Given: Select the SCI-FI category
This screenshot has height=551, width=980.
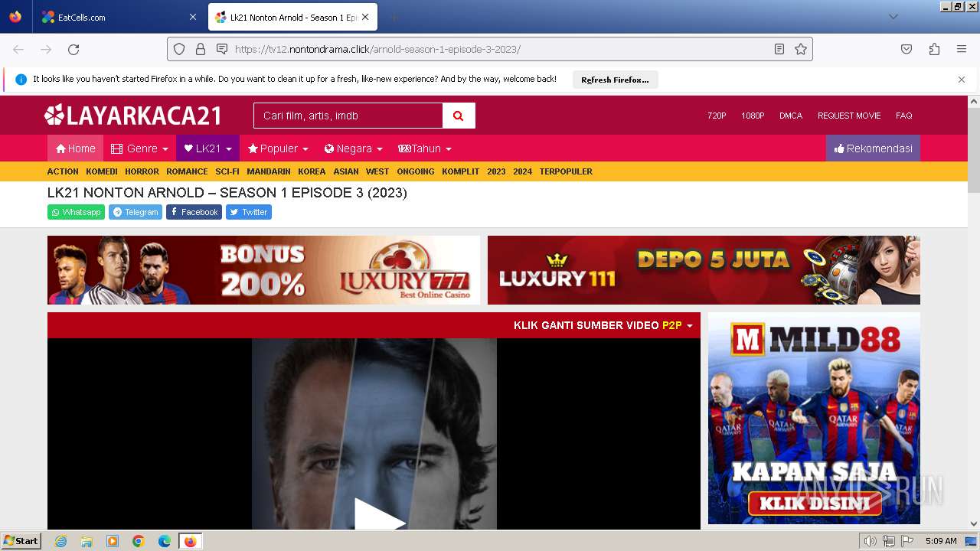Looking at the screenshot, I should click(x=227, y=171).
